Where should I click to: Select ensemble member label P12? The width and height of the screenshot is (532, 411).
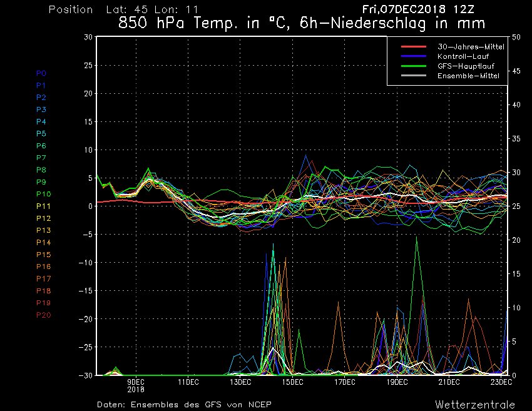click(x=43, y=218)
